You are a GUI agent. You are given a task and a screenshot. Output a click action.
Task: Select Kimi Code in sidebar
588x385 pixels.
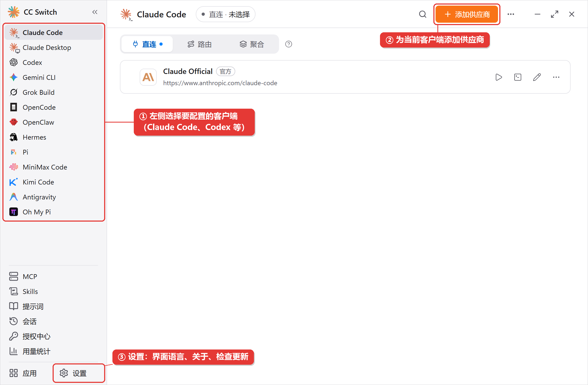pyautogui.click(x=54, y=182)
